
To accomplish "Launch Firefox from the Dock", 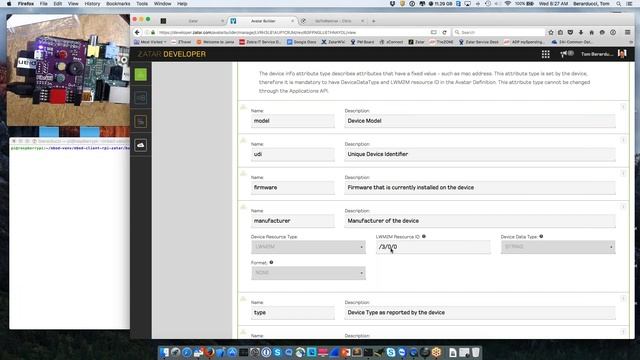I will (209, 352).
